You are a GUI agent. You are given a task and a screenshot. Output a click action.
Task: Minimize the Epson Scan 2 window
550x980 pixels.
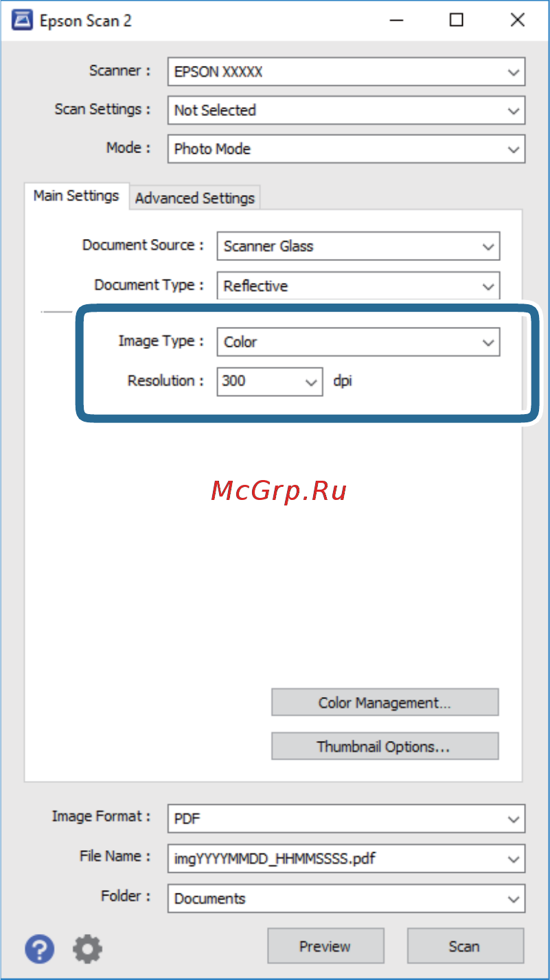pyautogui.click(x=397, y=21)
